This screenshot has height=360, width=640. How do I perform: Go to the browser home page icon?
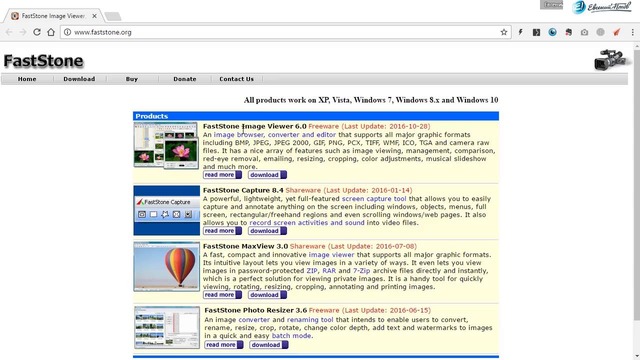pos(51,32)
